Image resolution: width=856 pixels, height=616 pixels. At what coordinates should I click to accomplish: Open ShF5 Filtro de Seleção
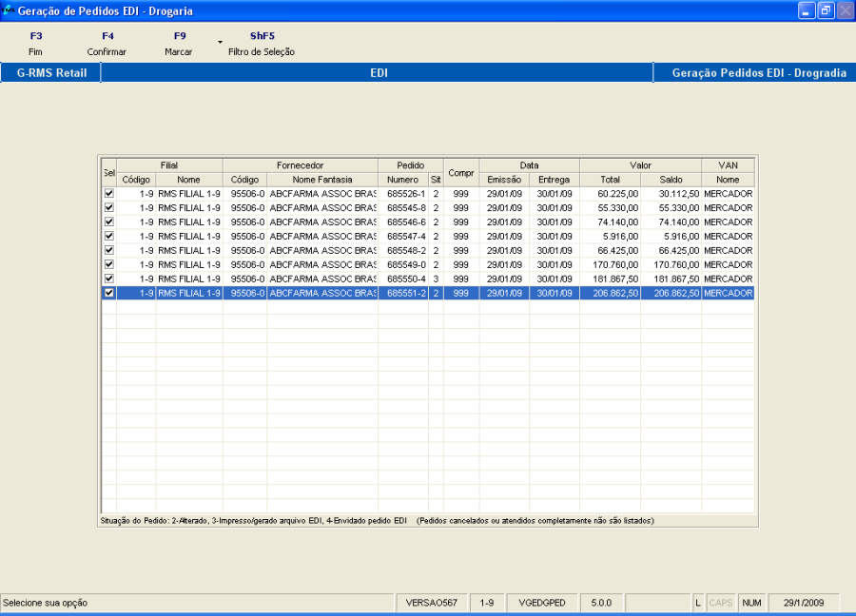click(262, 44)
